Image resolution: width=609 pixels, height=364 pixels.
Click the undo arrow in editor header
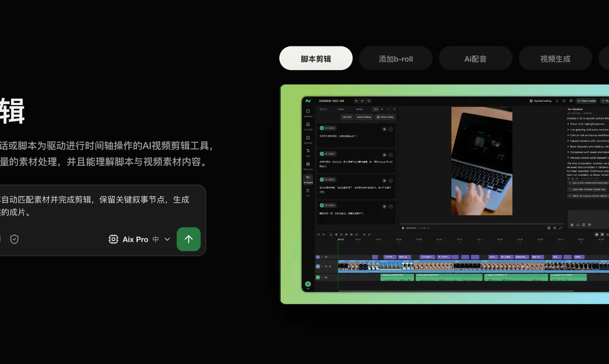(x=356, y=101)
